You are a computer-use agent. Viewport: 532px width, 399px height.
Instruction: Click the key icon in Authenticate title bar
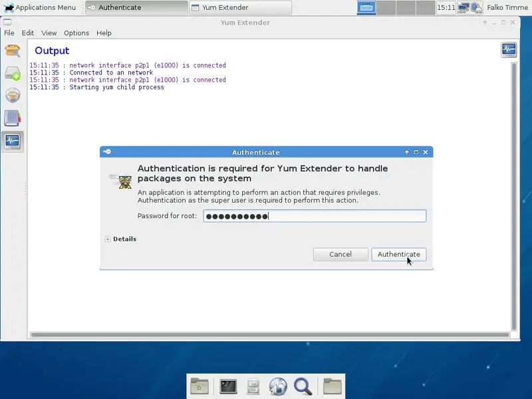pos(107,152)
